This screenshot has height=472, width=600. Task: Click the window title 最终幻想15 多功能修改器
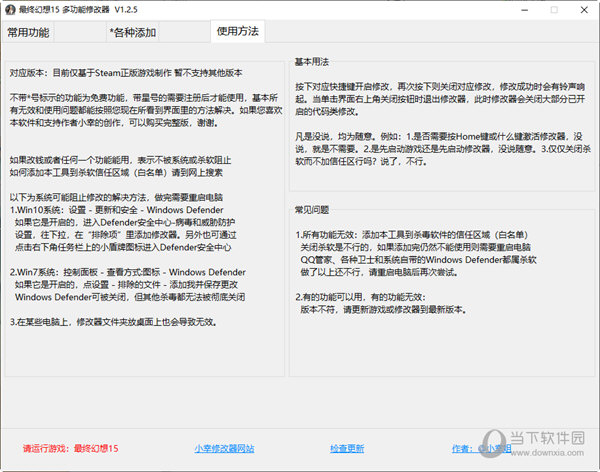[x=78, y=10]
